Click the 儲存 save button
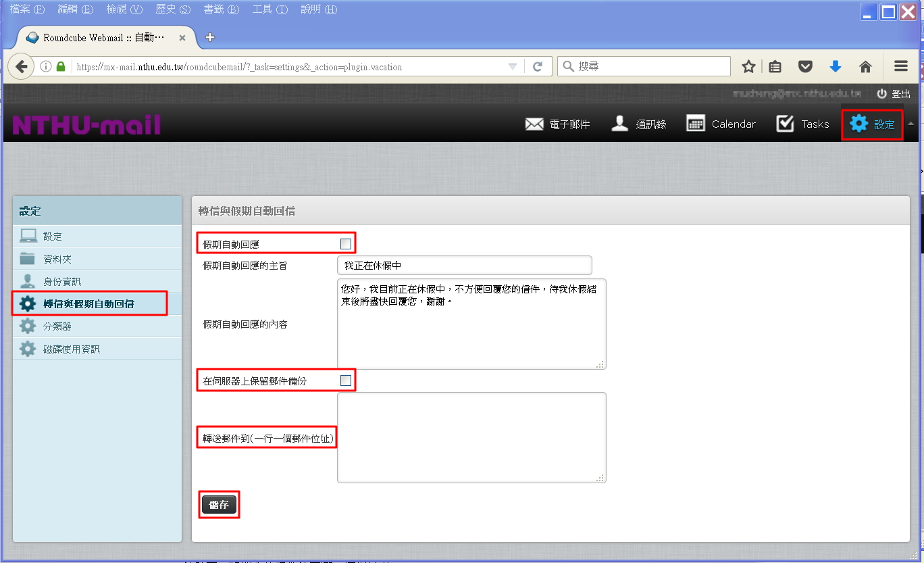This screenshot has height=563, width=924. (220, 505)
